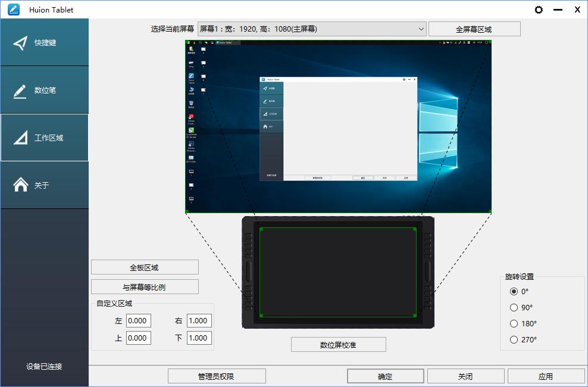Click 与屏幕等比例 to match screen ratio

(145, 286)
